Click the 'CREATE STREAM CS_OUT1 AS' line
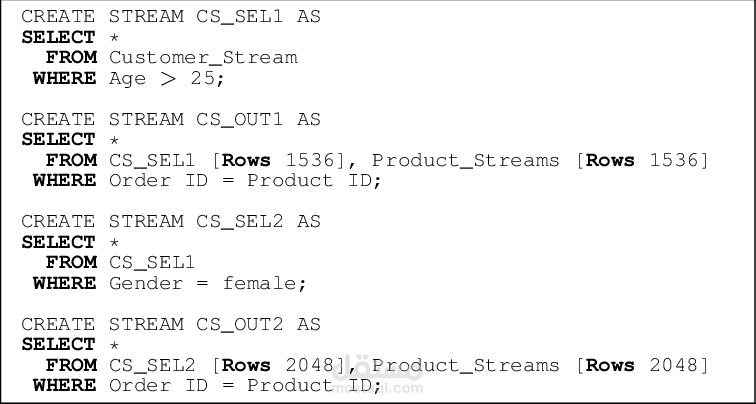Screen dimensions: 756x404 (171, 119)
